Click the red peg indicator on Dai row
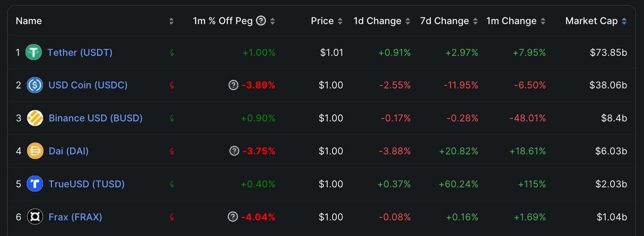This screenshot has width=644, height=236. pyautogui.click(x=172, y=151)
